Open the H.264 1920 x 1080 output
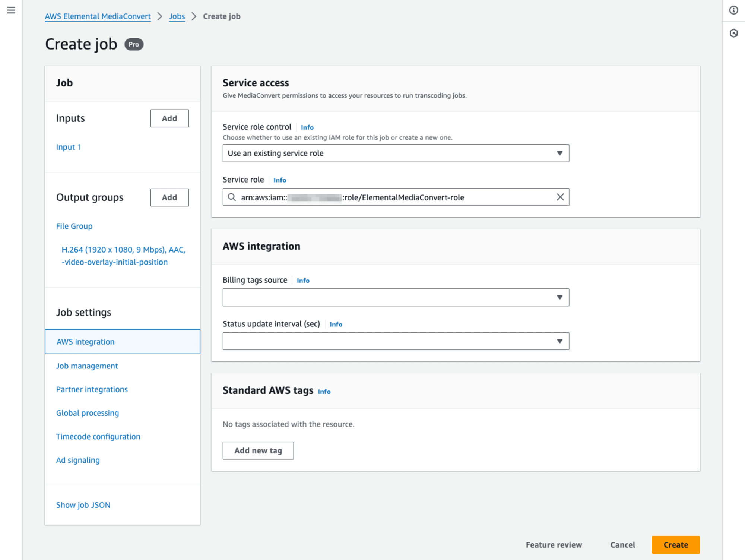This screenshot has width=745, height=560. (x=123, y=256)
